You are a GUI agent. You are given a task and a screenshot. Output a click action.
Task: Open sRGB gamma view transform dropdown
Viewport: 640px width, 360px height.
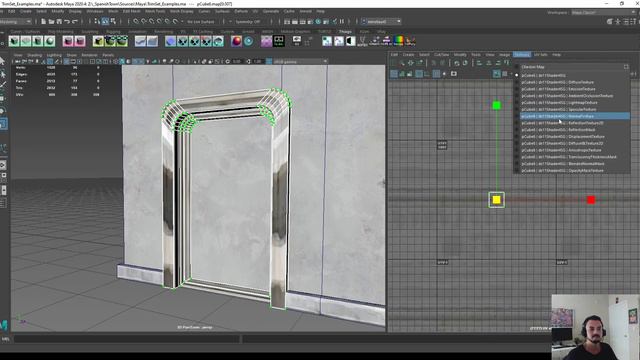(300, 62)
